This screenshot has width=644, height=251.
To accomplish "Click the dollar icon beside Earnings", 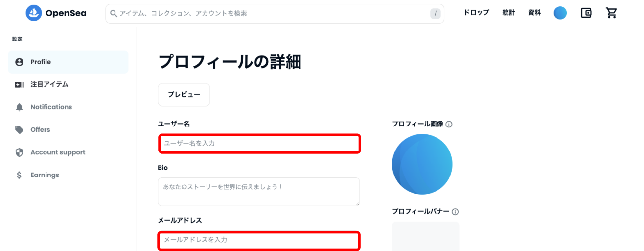I will tap(19, 175).
